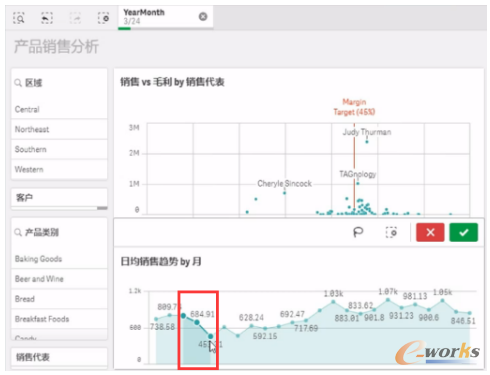490x375 pixels.
Task: Clear all selections icon
Action: [103, 18]
